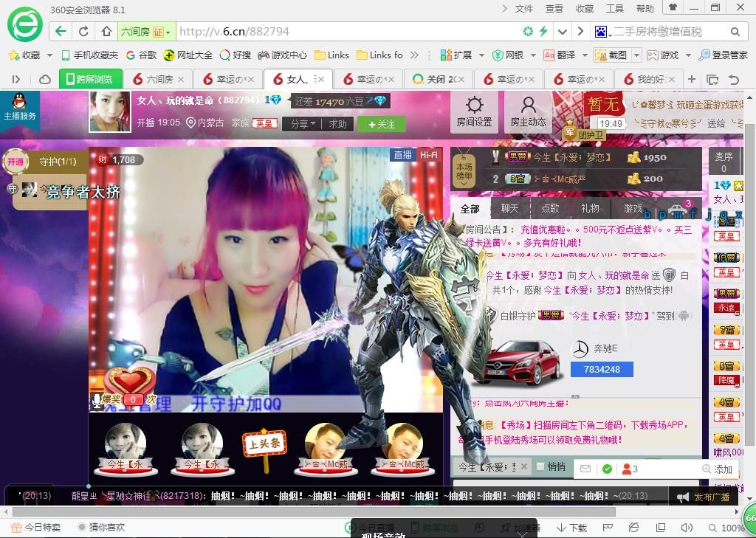Open 今日特卖 daily deals link
Screen dimensions: 756x538
(35, 528)
